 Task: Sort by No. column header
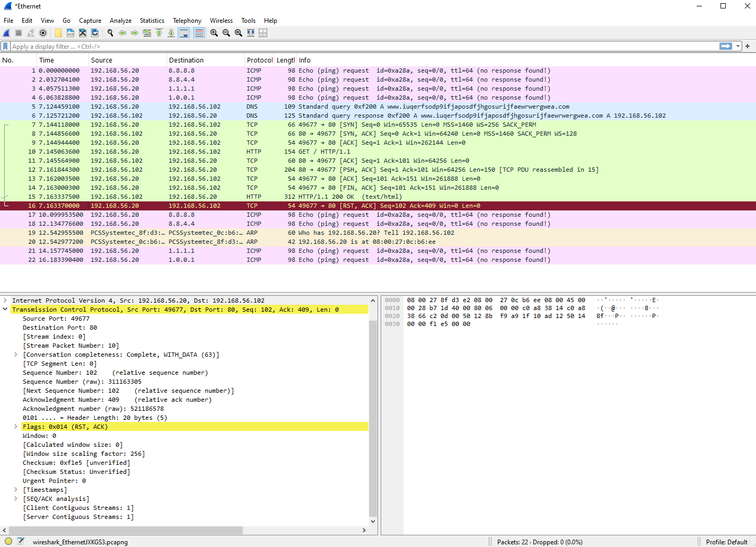[19, 60]
